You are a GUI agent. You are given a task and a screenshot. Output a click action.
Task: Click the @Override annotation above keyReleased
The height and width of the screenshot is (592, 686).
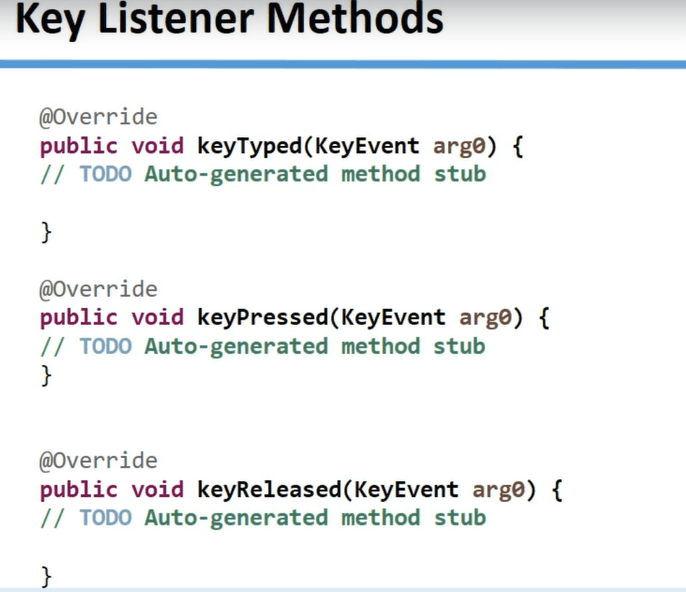(98, 461)
